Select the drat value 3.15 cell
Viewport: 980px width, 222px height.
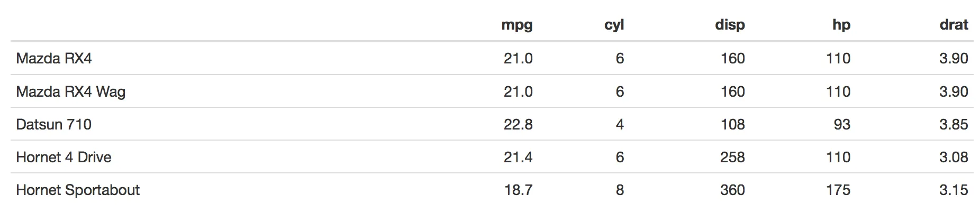(954, 190)
